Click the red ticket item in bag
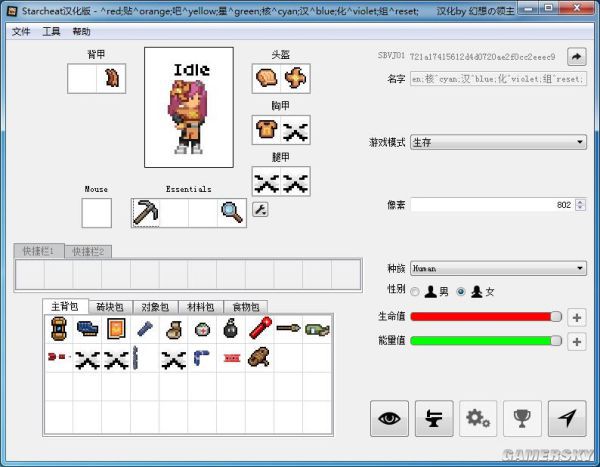The width and height of the screenshot is (600, 467). (231, 358)
